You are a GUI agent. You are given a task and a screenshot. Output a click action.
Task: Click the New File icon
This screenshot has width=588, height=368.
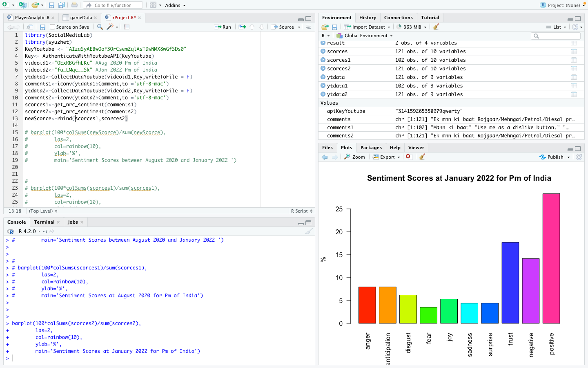pos(4,5)
